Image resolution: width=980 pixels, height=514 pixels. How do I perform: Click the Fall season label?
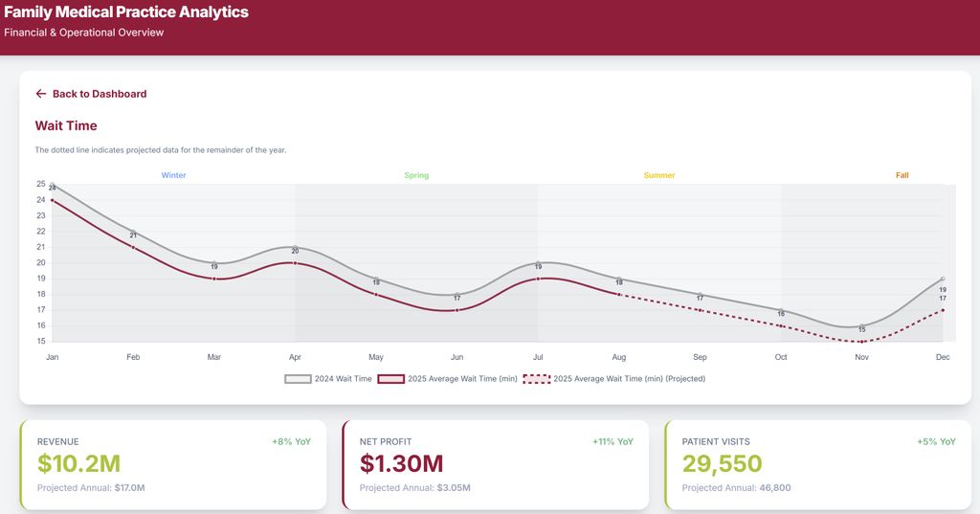(902, 175)
